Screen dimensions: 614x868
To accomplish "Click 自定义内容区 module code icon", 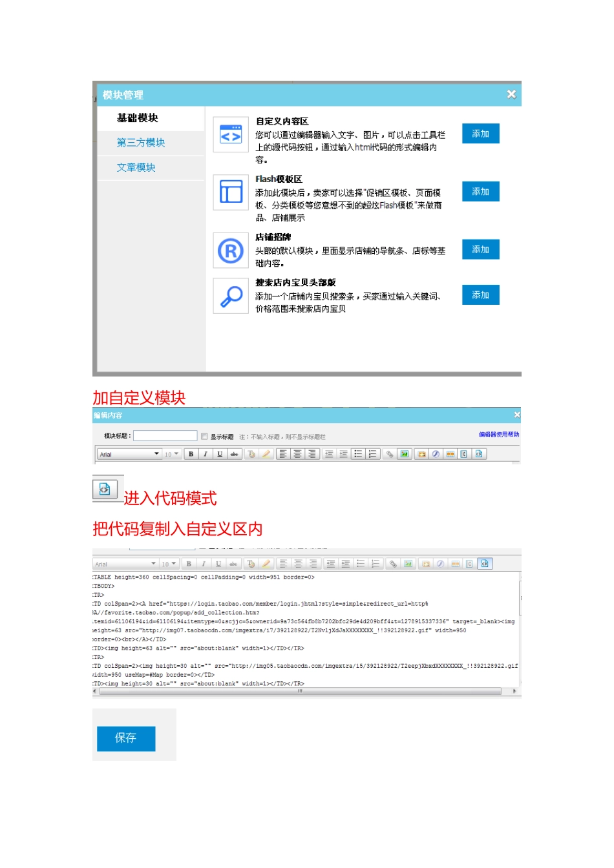I will pyautogui.click(x=231, y=134).
